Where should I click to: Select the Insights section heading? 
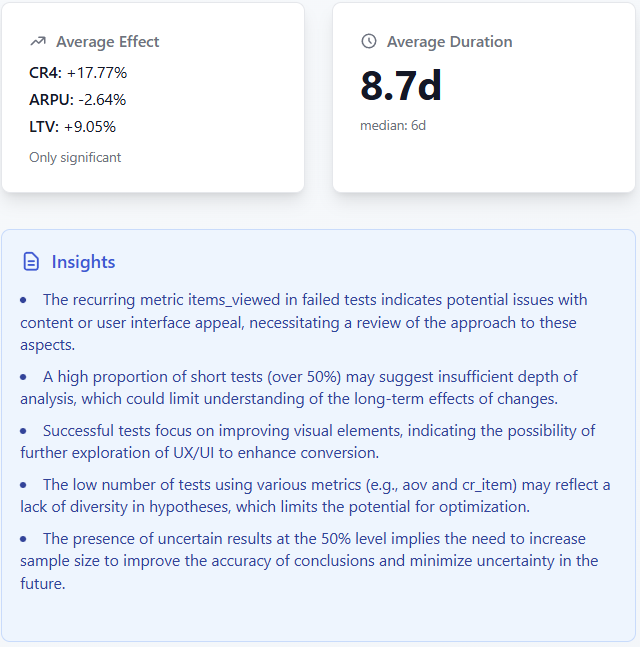[83, 262]
